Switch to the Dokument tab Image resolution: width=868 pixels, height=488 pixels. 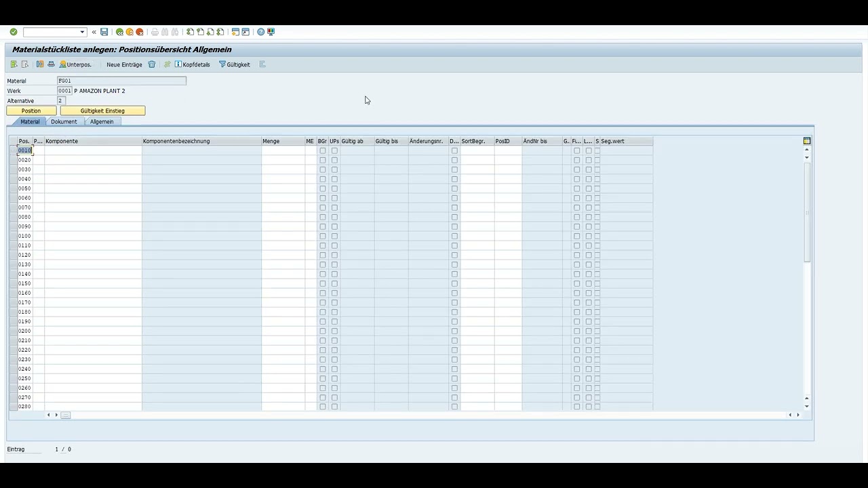[64, 121]
